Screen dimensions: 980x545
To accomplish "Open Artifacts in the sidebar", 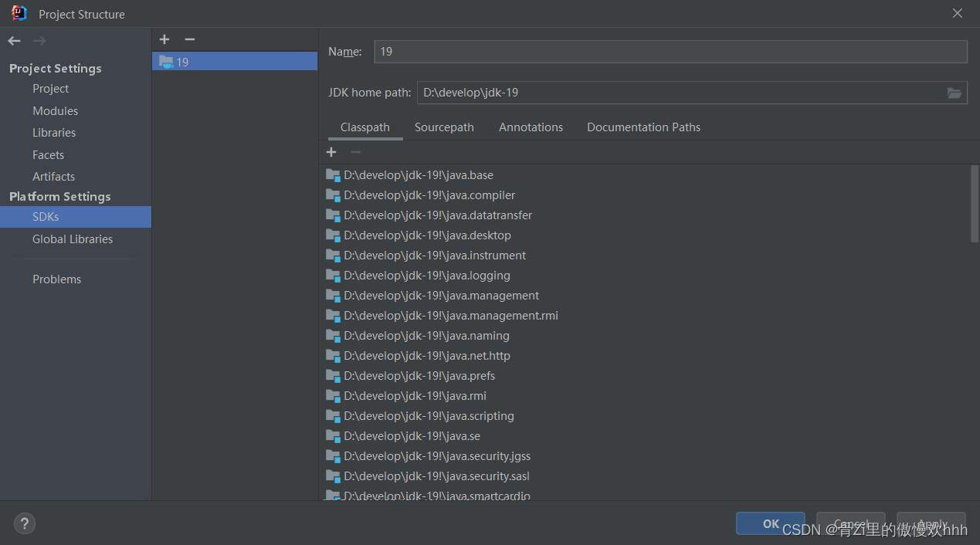I will [53, 177].
